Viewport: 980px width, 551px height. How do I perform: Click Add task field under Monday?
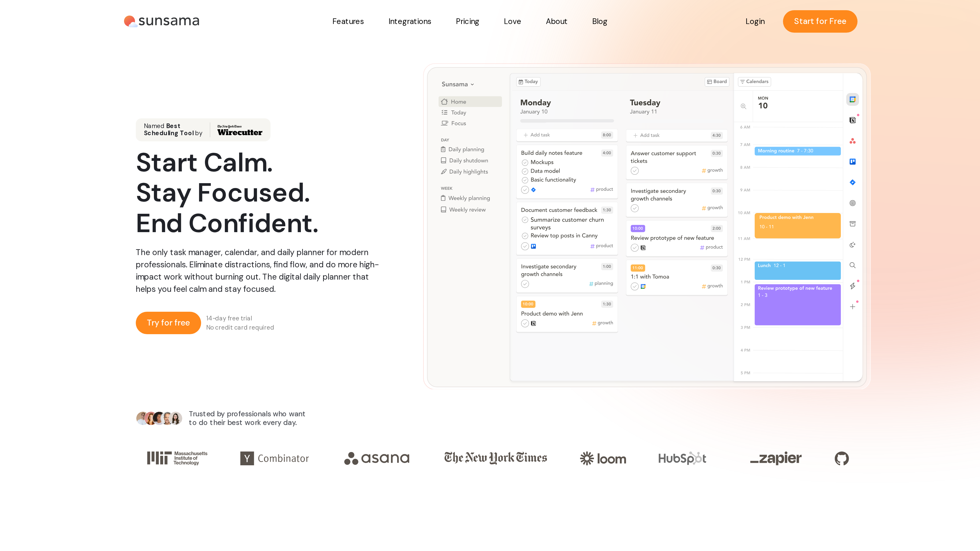coord(567,135)
